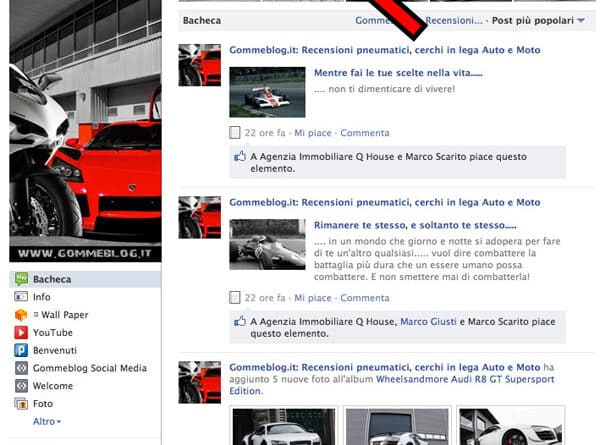The height and width of the screenshot is (445, 600).
Task: Expand the Altro sidebar menu
Action: [x=47, y=421]
